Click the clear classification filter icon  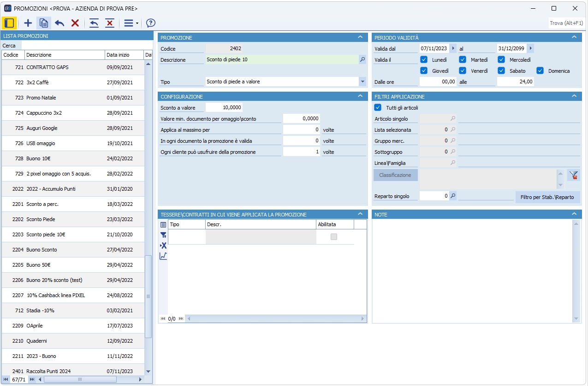click(x=574, y=175)
